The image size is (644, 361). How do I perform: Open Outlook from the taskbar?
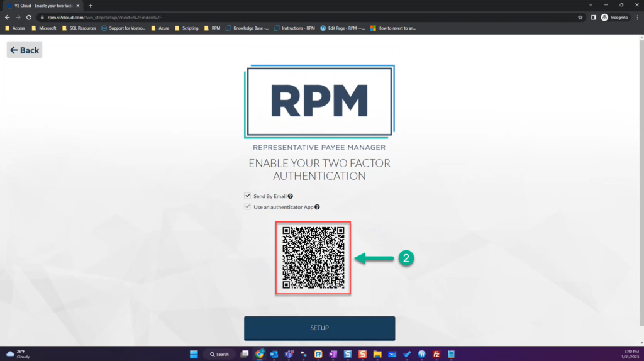[x=274, y=354]
